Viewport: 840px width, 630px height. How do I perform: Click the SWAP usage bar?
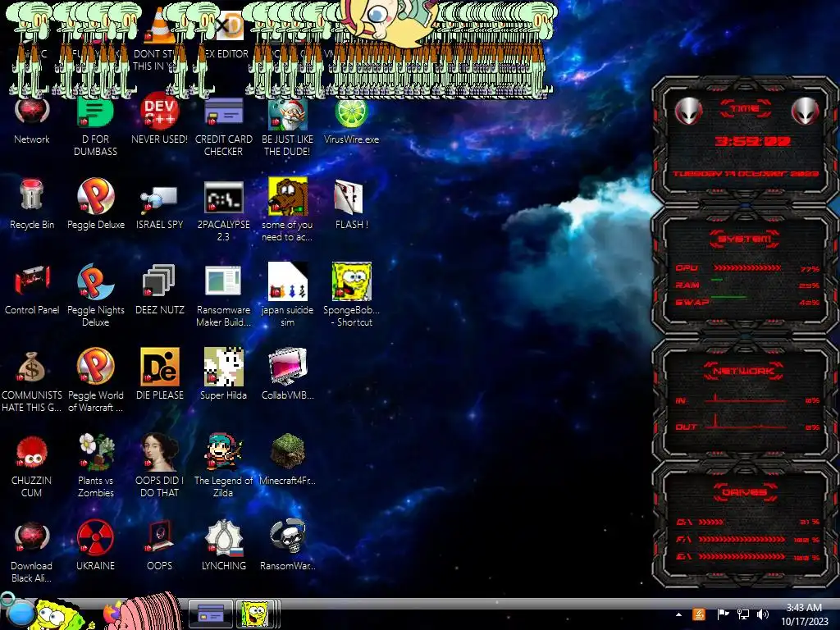coord(729,296)
